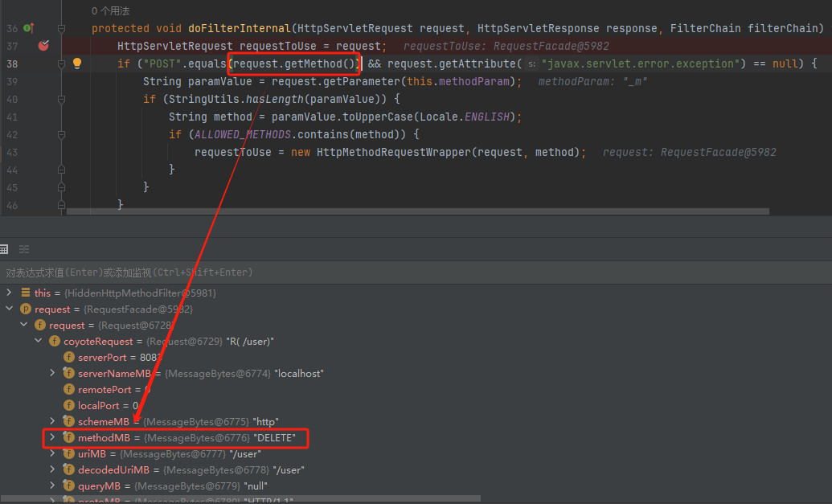Click line number 38 in the gutter
Screen dimensions: 832x504
(x=12, y=64)
